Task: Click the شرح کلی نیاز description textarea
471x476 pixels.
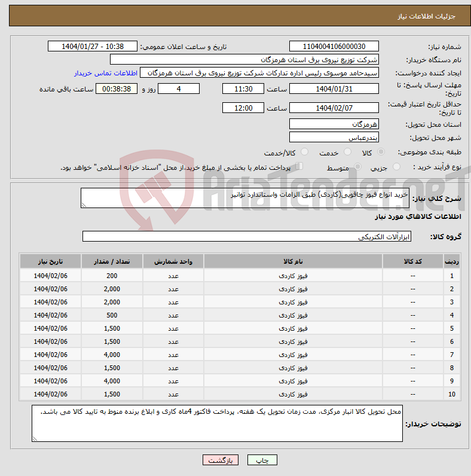Action: click(x=245, y=198)
